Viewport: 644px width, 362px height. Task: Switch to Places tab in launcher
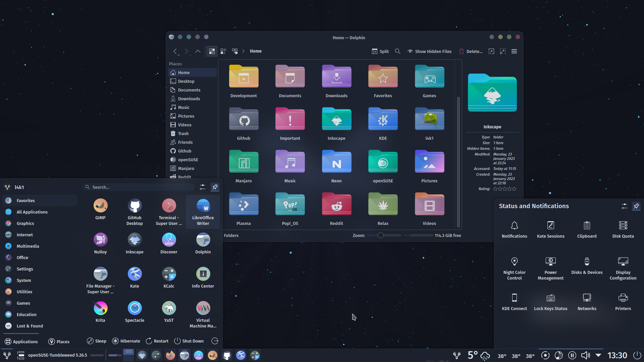(59, 342)
